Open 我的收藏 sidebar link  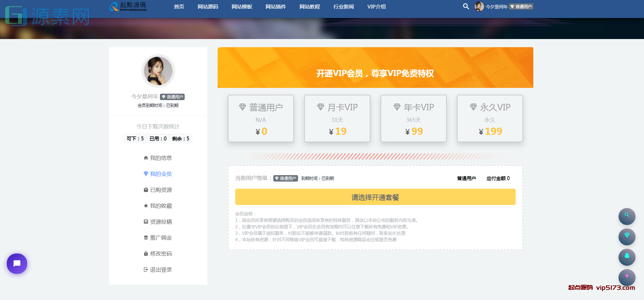pos(161,206)
